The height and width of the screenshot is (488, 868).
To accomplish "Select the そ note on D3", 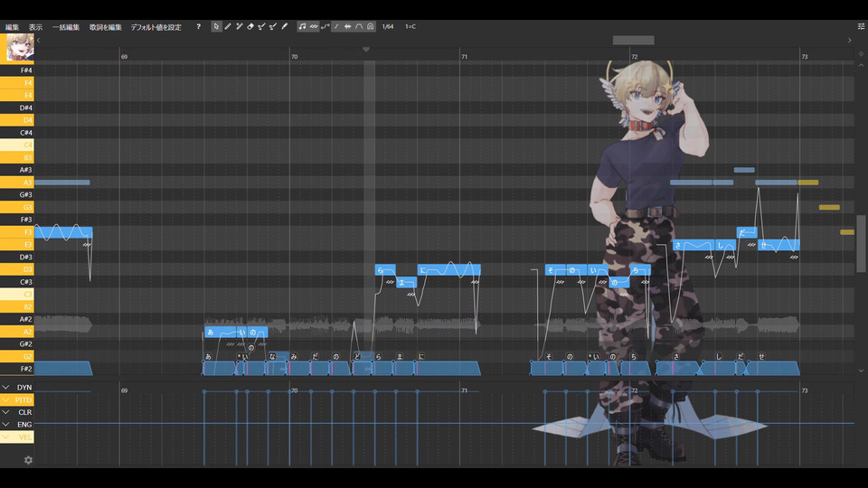I will [556, 270].
